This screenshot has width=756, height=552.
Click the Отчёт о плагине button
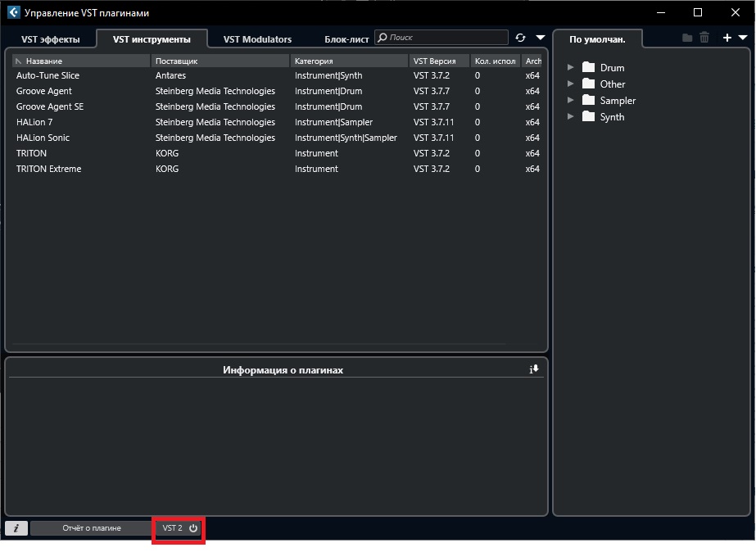[92, 528]
